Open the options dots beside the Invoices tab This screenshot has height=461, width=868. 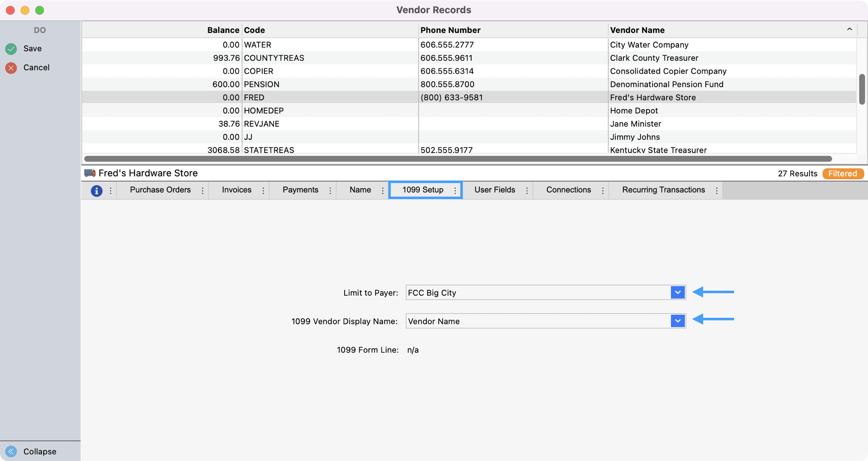coord(263,191)
